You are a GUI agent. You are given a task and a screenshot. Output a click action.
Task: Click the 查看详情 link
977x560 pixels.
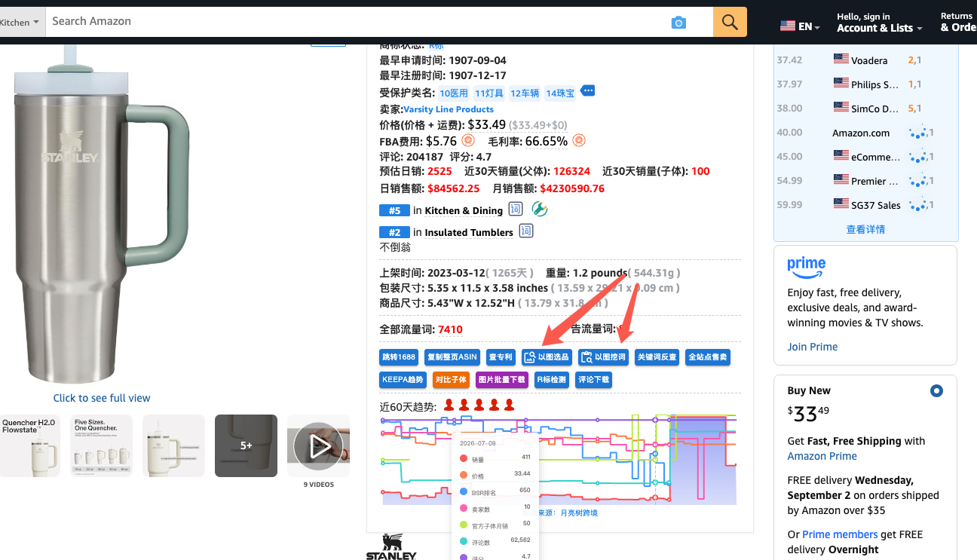pos(865,229)
